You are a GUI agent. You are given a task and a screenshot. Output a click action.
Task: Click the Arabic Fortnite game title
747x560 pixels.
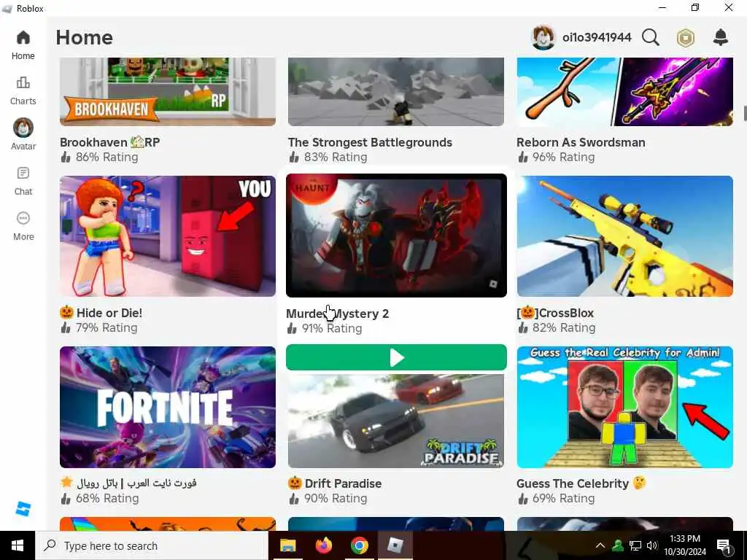click(x=128, y=483)
